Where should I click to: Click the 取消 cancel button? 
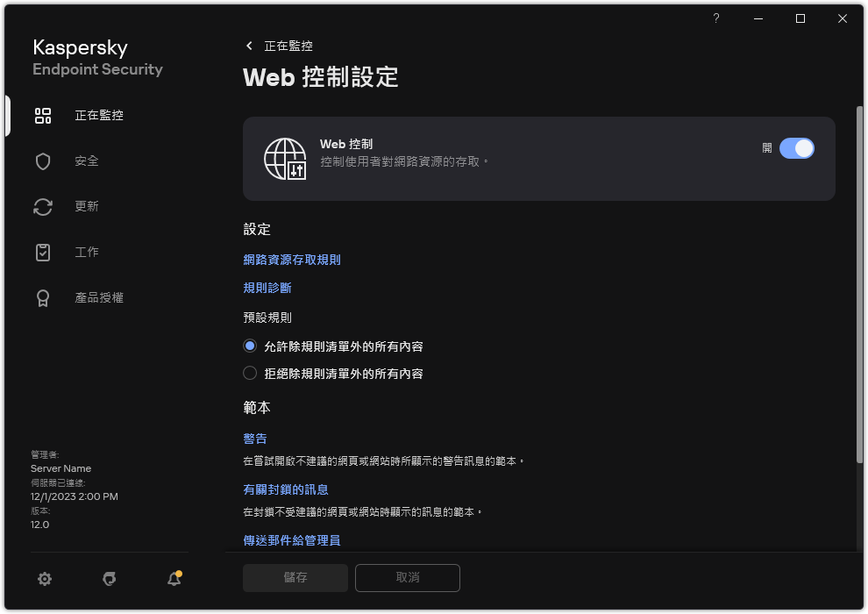(408, 577)
